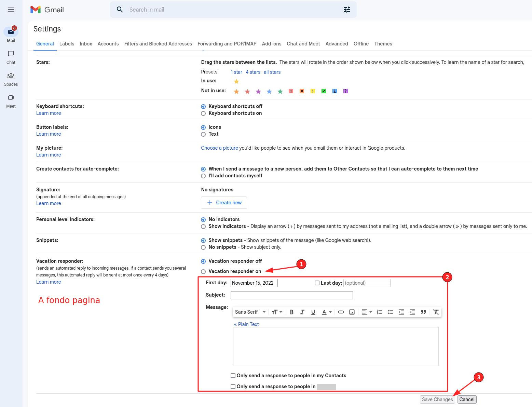Open Learn more under Keyboard shortcuts
Viewport: 532px width, 407px height.
[49, 113]
